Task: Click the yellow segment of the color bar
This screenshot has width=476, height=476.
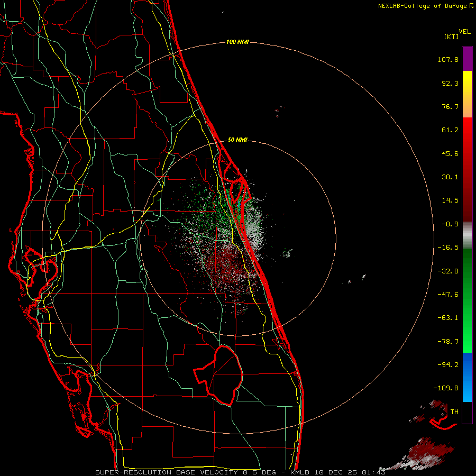Action: tap(467, 94)
